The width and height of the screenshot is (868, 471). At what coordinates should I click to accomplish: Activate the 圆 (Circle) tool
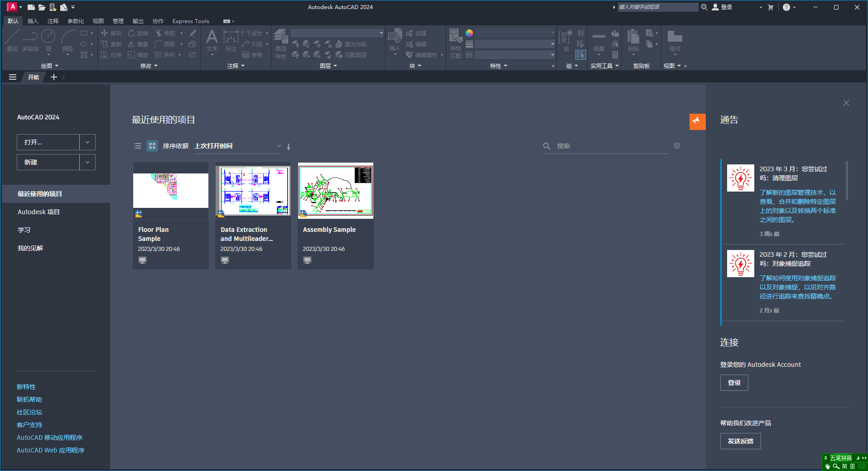coord(48,40)
